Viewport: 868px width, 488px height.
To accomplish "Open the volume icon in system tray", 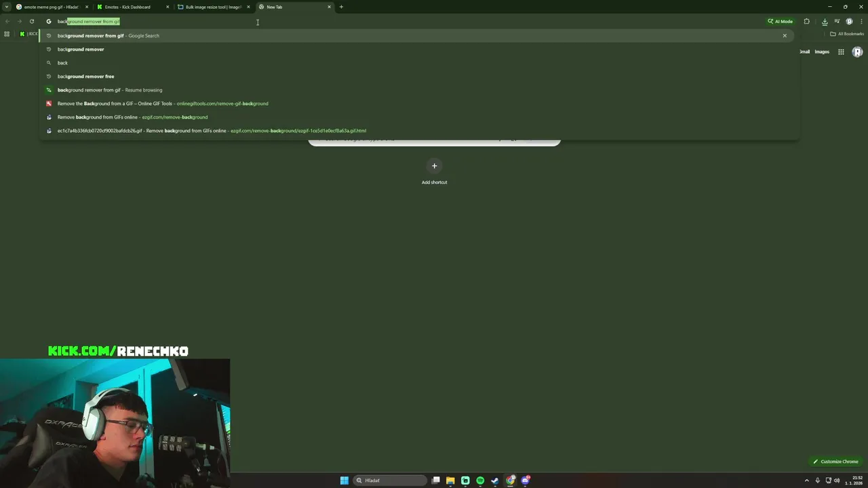I will 837,481.
